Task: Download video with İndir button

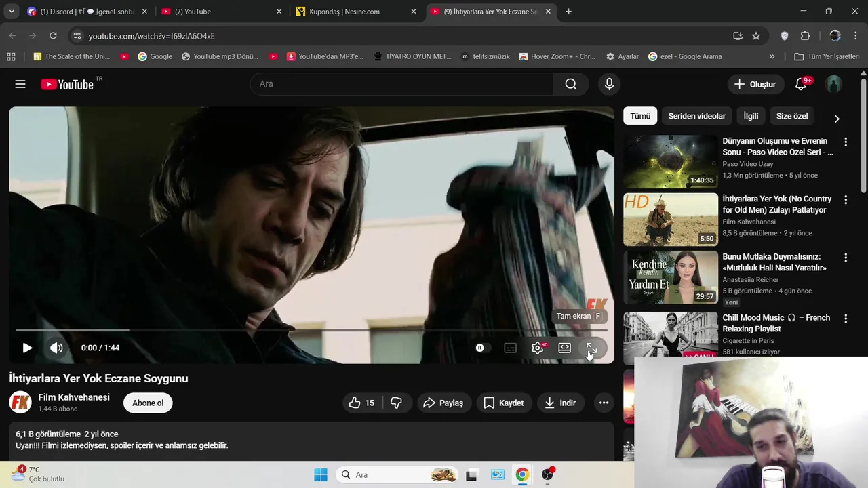Action: [561, 403]
